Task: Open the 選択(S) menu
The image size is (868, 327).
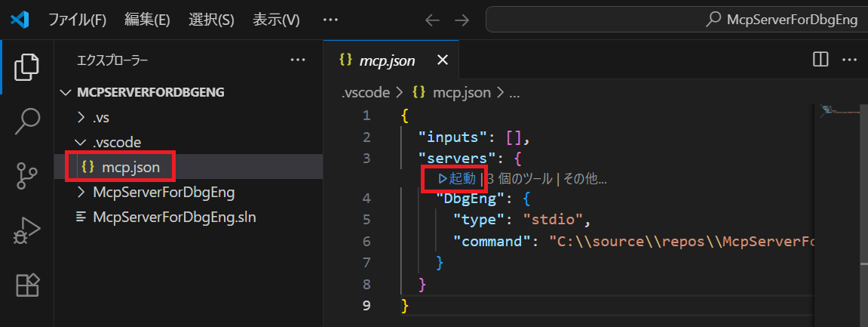Action: (211, 20)
